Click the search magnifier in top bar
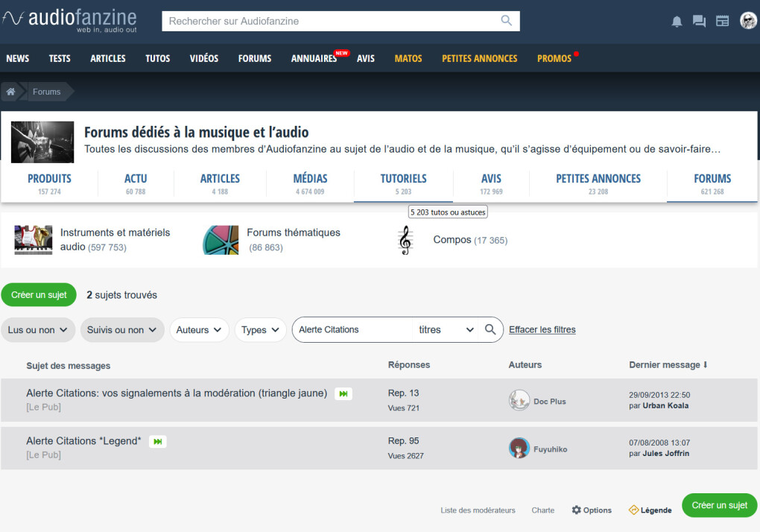This screenshot has width=760, height=532. tap(506, 21)
